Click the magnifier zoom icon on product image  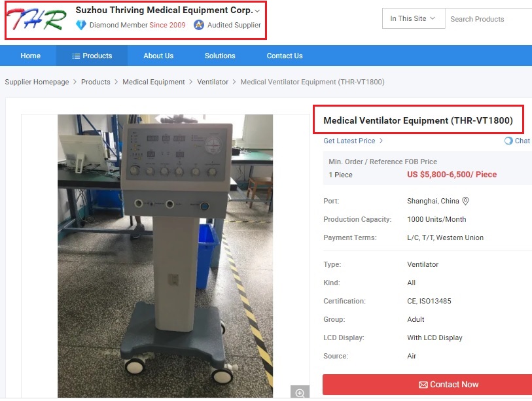click(300, 393)
